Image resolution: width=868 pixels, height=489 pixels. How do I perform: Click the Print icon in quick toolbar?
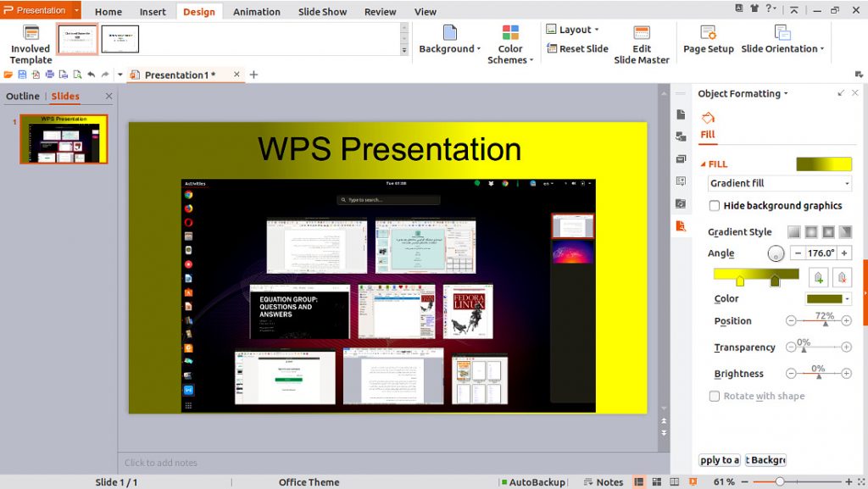click(x=50, y=75)
